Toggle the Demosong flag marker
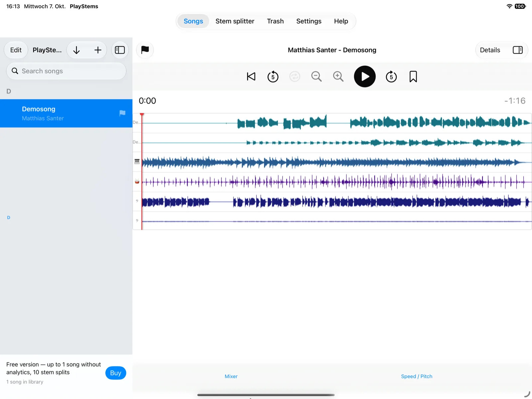Viewport: 532px width, 399px height. click(x=122, y=113)
